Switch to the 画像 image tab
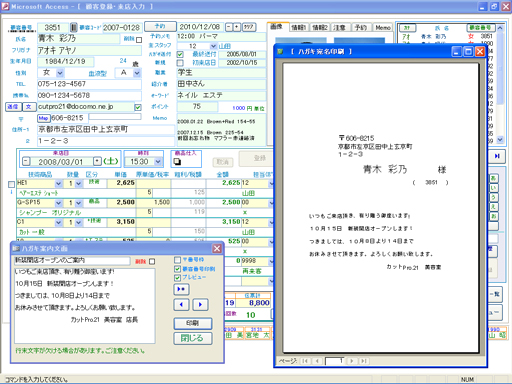The height and width of the screenshot is (384, 512). tap(276, 27)
